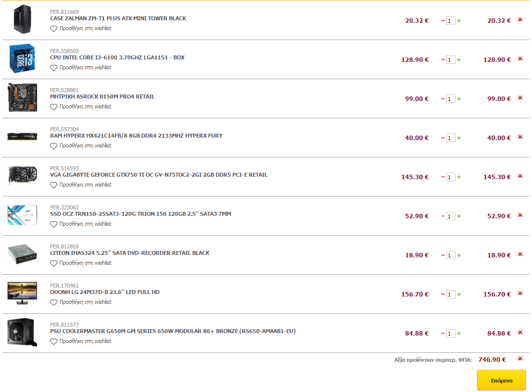This screenshot has height=392, width=532.
Task: Add HyperX RAM to wishlist
Action: [81, 146]
